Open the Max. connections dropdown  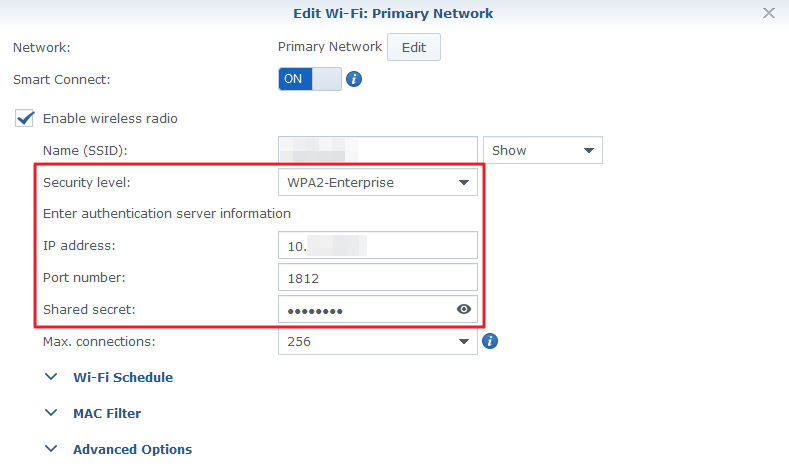pos(378,341)
